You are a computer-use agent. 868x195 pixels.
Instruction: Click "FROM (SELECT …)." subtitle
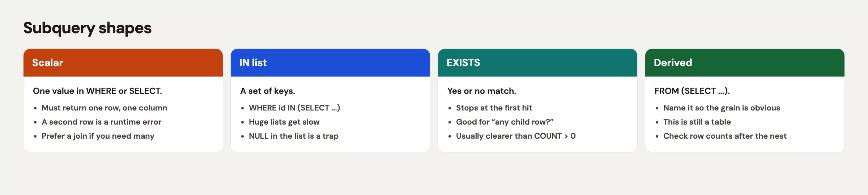point(692,91)
